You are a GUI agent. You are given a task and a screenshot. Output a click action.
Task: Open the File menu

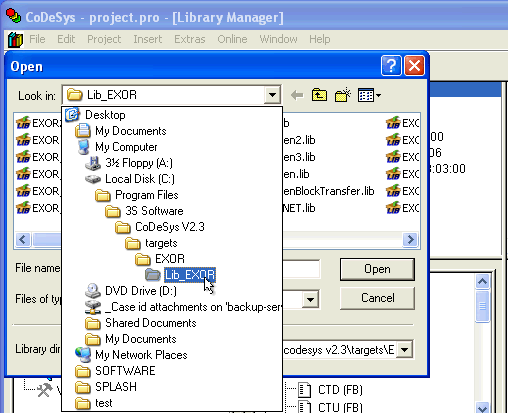click(37, 39)
